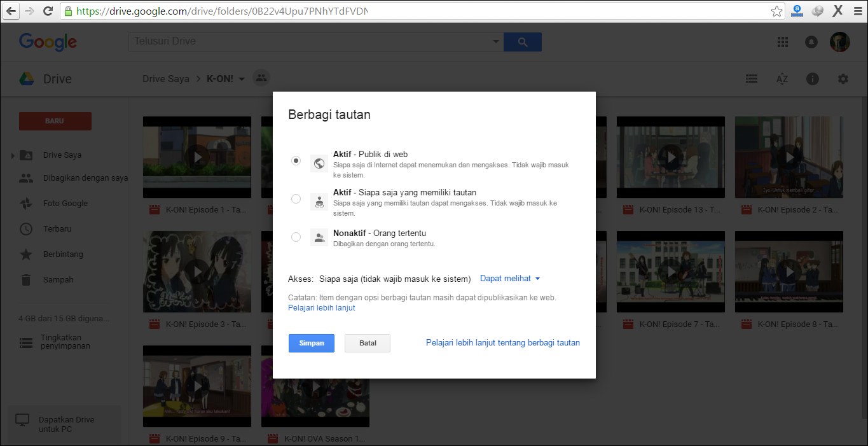Click the 'K-ON! OVA Season 1...' file name
This screenshot has width=868, height=446.
tap(324, 438)
